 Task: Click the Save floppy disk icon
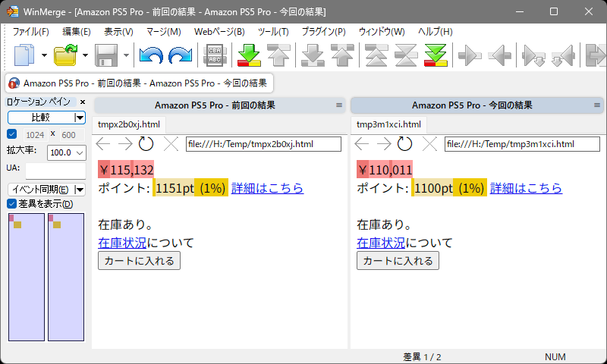pyautogui.click(x=106, y=55)
